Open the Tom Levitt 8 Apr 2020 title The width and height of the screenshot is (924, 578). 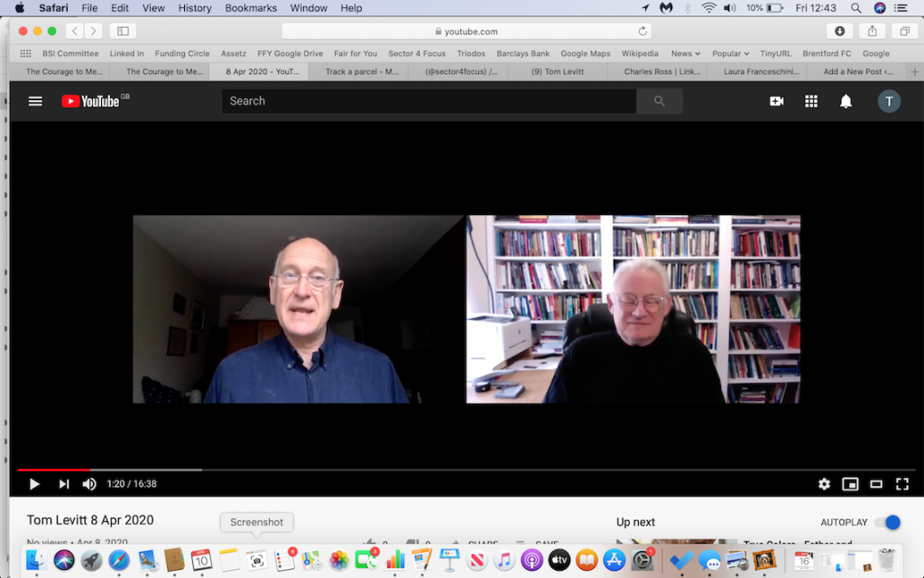click(90, 520)
